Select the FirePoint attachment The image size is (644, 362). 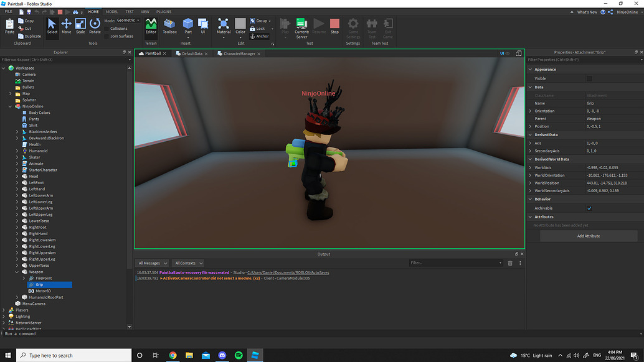(x=44, y=279)
